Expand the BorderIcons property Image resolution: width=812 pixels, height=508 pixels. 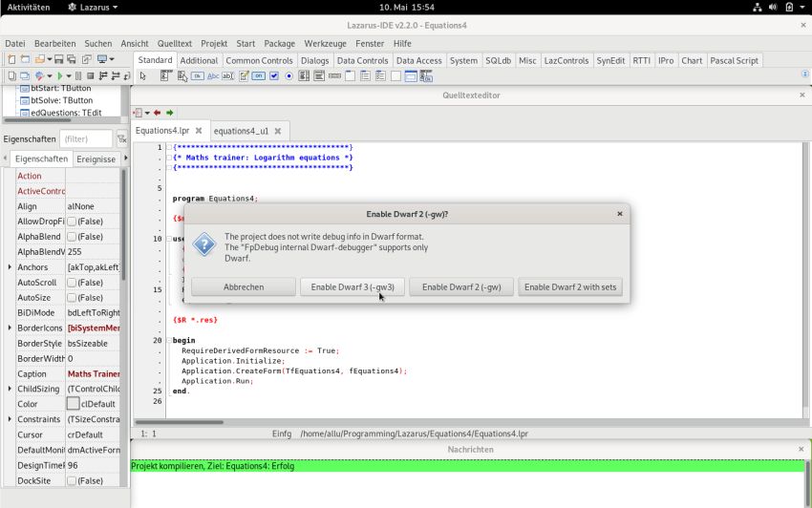[10, 328]
